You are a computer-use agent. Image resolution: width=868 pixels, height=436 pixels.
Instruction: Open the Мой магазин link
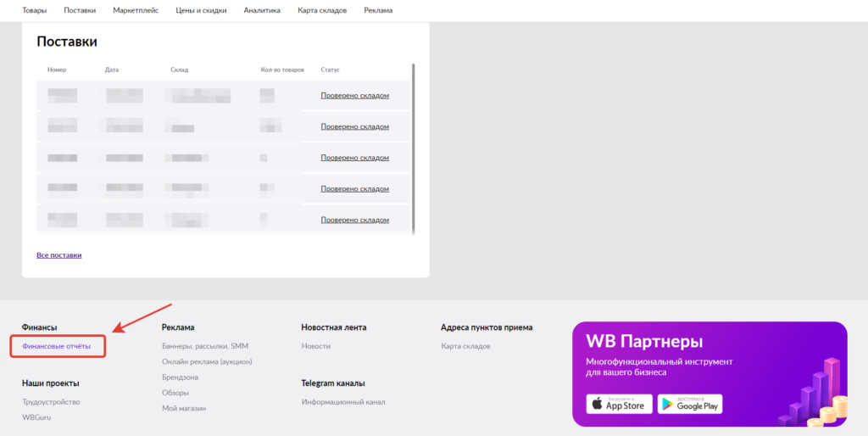[x=184, y=408]
